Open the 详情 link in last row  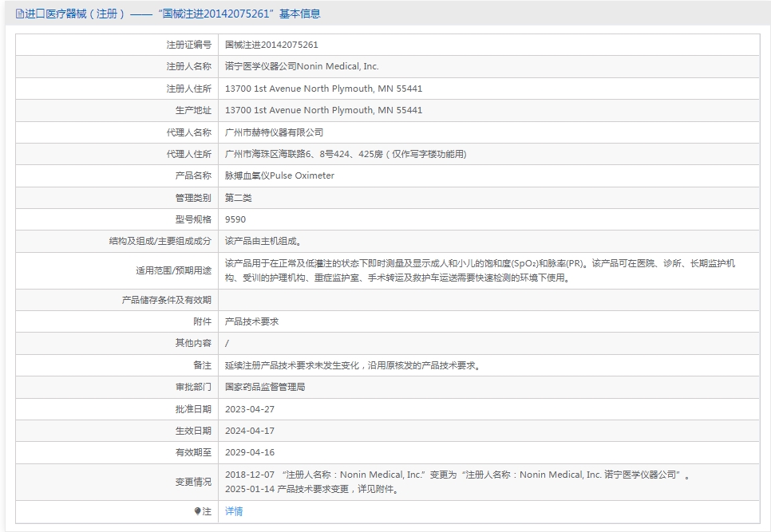coord(234,511)
